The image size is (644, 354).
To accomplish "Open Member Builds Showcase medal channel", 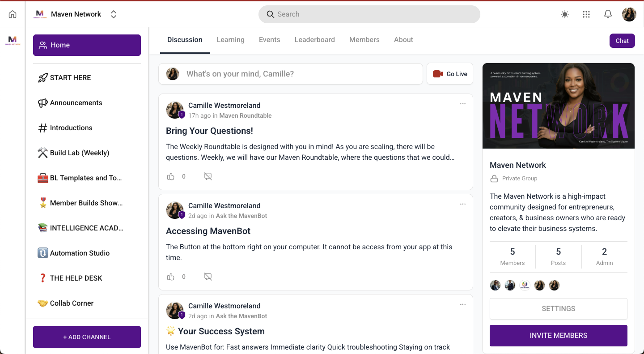I will pos(87,203).
